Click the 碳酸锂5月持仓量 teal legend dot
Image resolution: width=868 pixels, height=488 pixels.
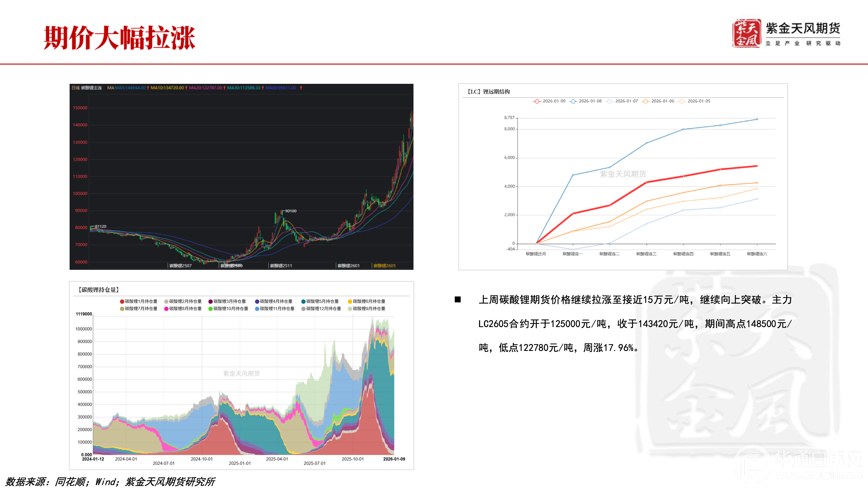pos(303,301)
